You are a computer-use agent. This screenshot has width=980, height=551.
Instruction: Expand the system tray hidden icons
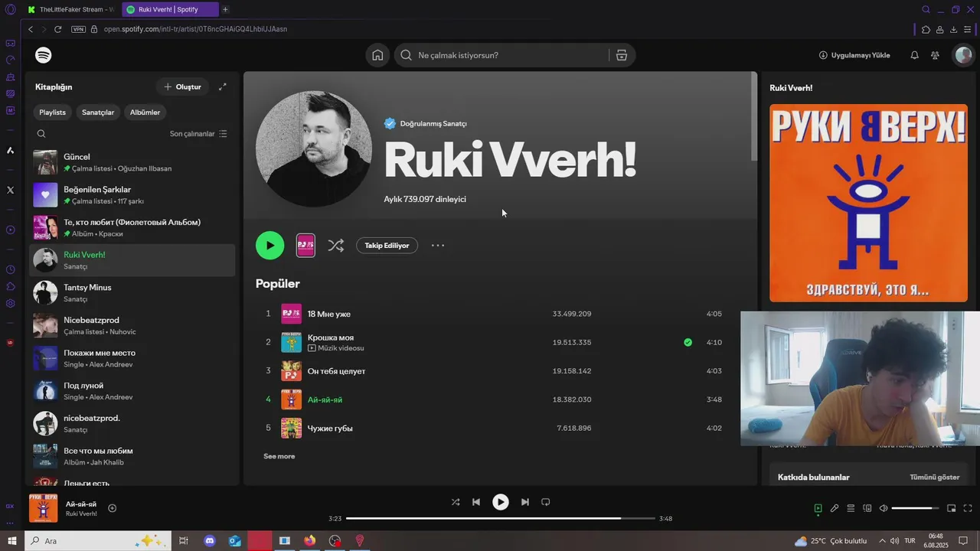click(882, 541)
